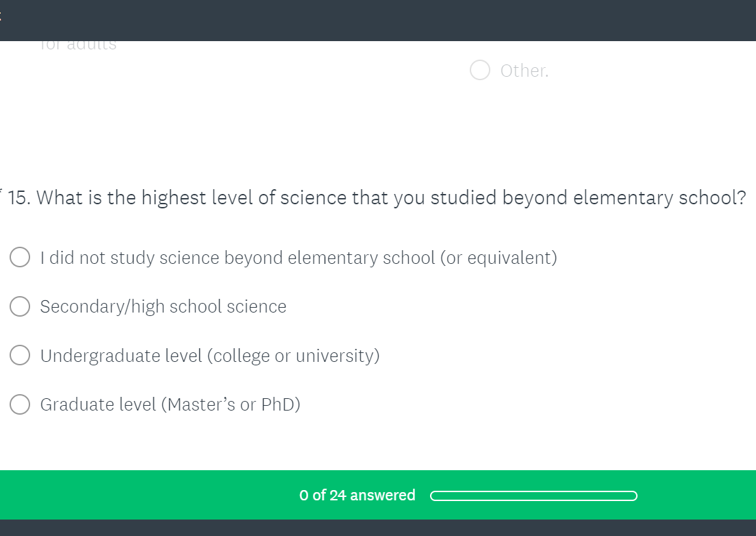Mark the 'Graduate level' radio circle
This screenshot has width=756, height=536.
(x=20, y=404)
